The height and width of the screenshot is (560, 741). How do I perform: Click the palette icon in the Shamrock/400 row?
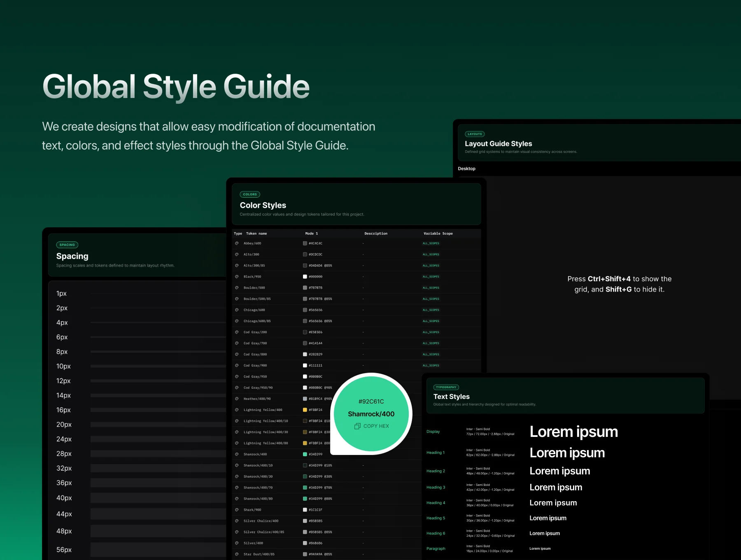click(x=237, y=455)
